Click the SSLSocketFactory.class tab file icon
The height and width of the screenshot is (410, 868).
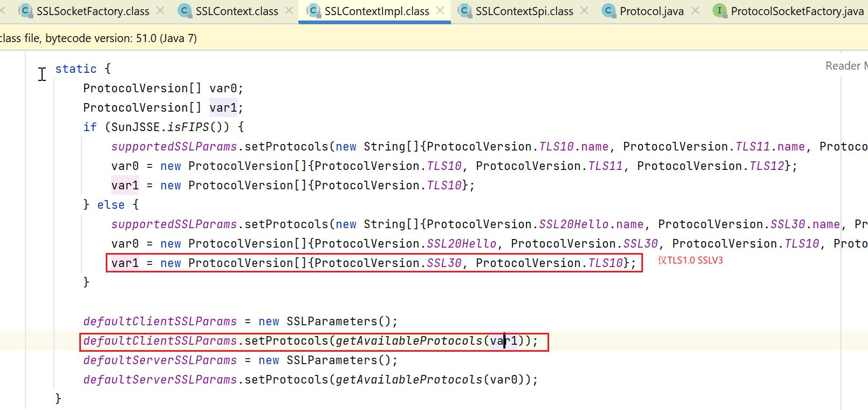[25, 10]
